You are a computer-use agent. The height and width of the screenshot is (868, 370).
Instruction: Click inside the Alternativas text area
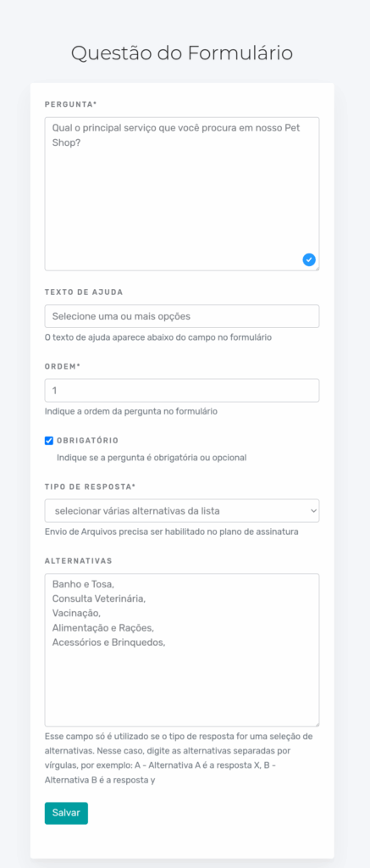(182, 650)
